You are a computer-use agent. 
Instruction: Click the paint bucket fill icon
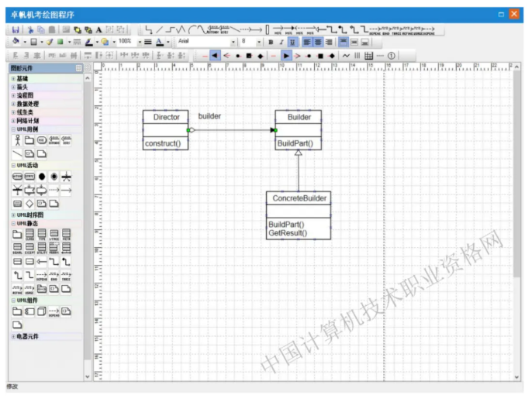click(x=16, y=42)
